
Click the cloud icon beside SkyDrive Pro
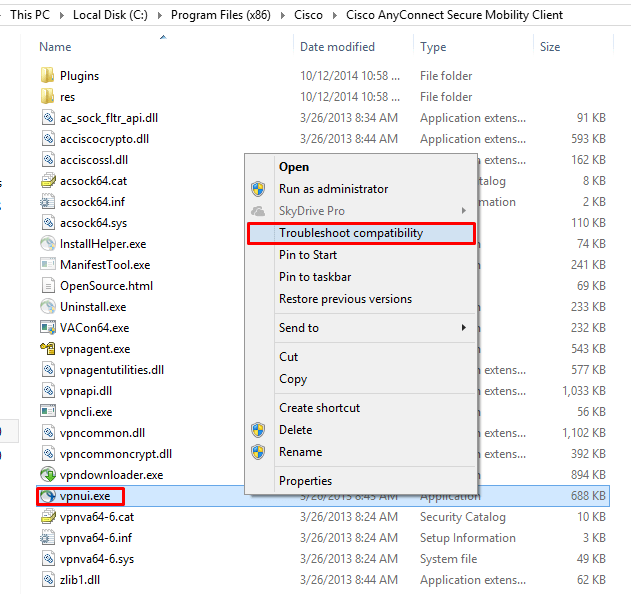[x=258, y=211]
